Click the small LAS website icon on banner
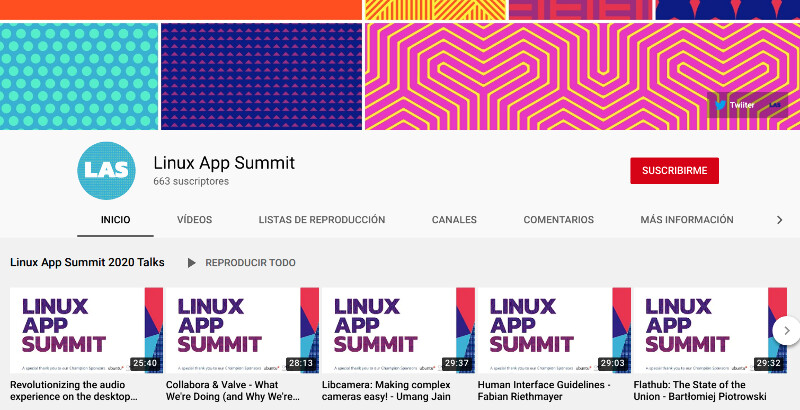This screenshot has height=410, width=800. (x=774, y=104)
